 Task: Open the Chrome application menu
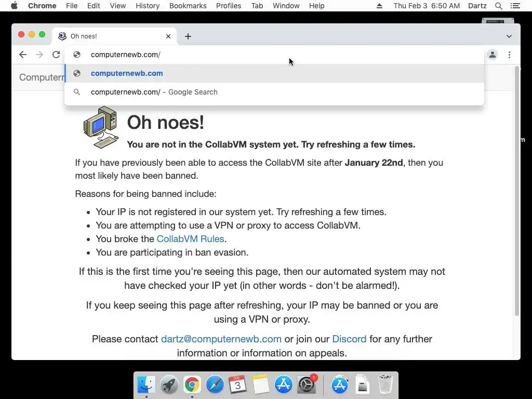(x=42, y=6)
